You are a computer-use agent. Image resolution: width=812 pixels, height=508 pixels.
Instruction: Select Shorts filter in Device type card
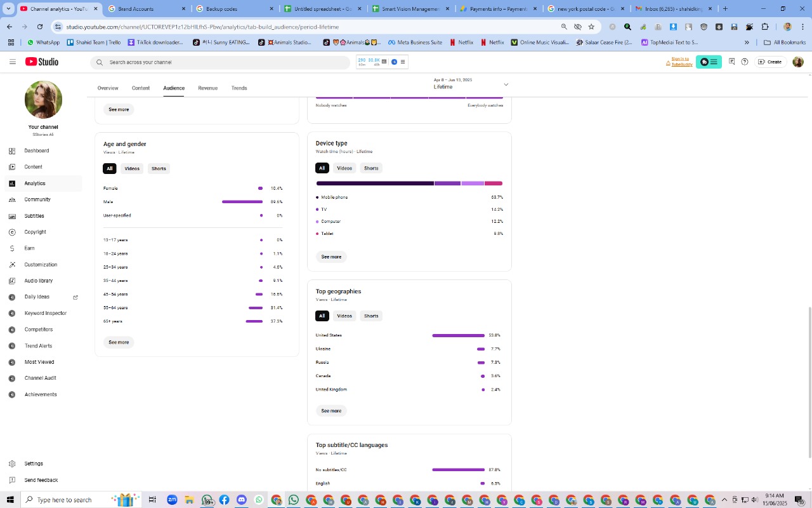[x=371, y=168]
